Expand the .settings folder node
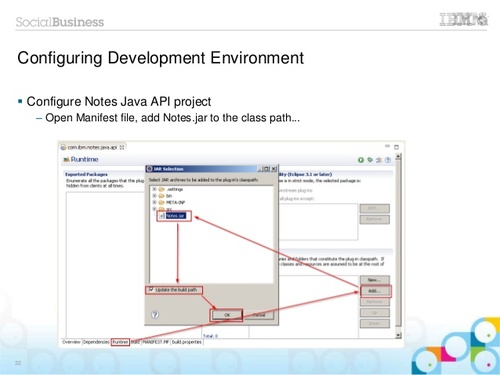 tap(154, 189)
